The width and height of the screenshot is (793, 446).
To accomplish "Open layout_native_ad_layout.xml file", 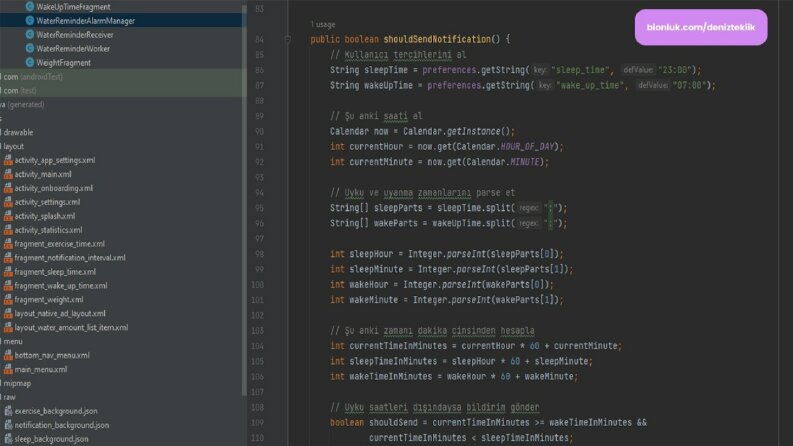I will click(60, 314).
